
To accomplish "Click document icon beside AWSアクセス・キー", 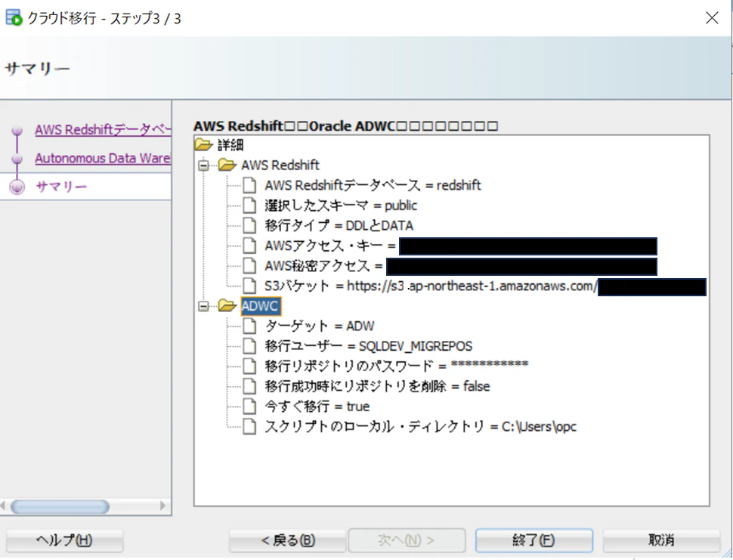I will [x=249, y=246].
